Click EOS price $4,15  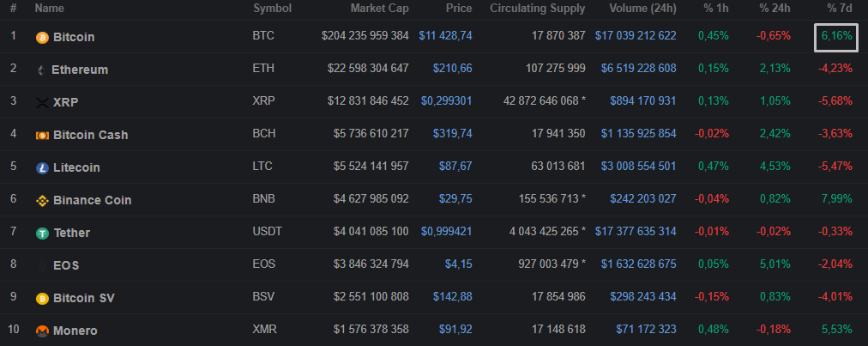pos(459,264)
